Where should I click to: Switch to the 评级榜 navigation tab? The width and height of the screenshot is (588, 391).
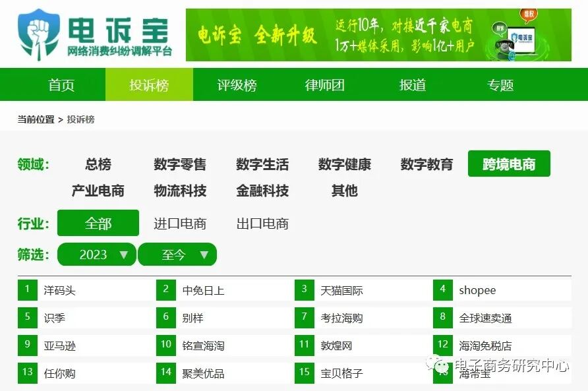234,84
